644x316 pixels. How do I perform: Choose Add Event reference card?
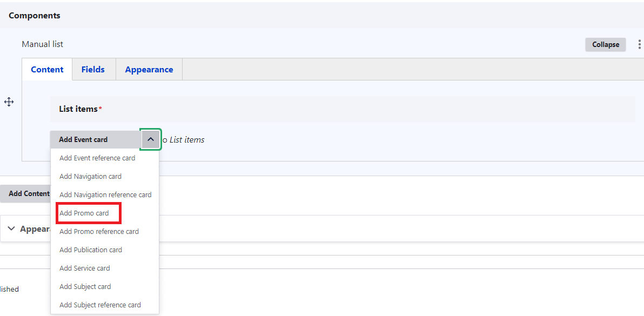click(97, 158)
